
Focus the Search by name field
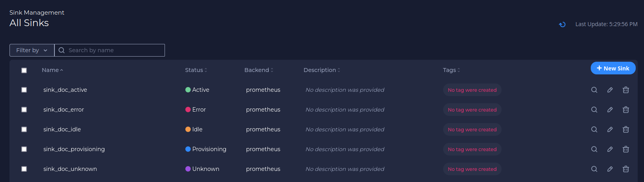click(x=110, y=50)
